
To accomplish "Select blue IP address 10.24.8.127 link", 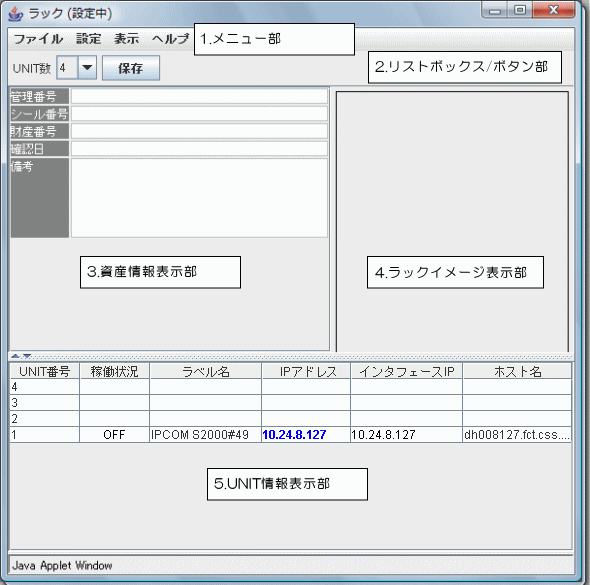I will click(x=294, y=435).
